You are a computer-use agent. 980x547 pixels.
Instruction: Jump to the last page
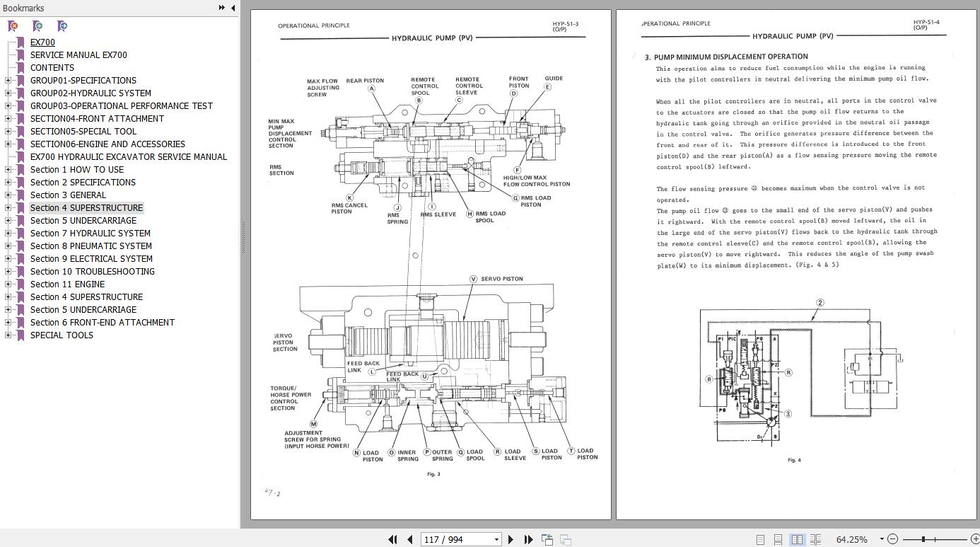(x=528, y=539)
